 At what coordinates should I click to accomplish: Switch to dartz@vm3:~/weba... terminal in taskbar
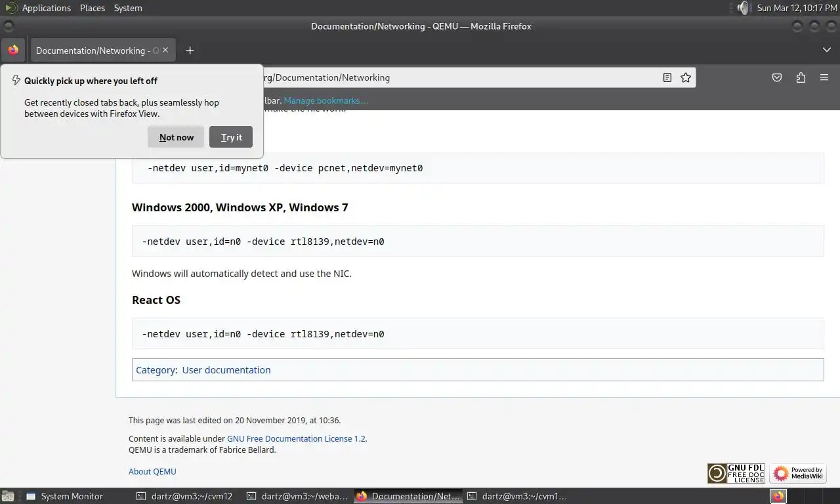click(298, 496)
